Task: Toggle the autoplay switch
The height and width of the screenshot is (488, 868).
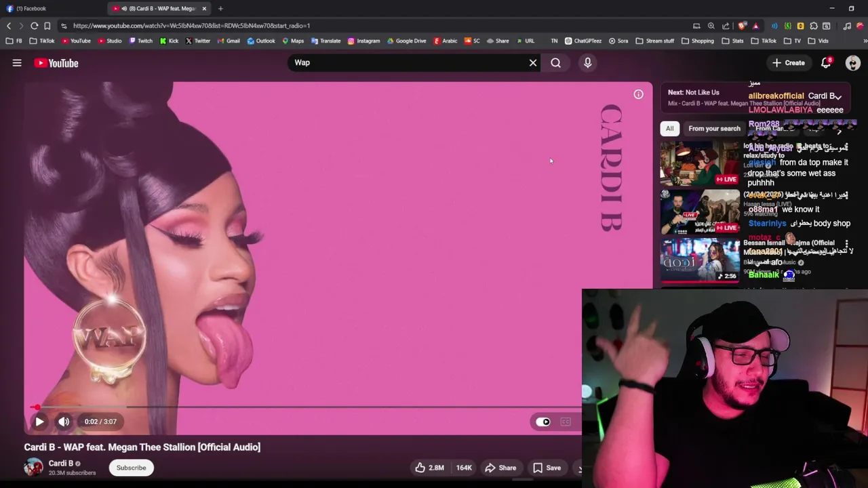Action: [x=543, y=422]
